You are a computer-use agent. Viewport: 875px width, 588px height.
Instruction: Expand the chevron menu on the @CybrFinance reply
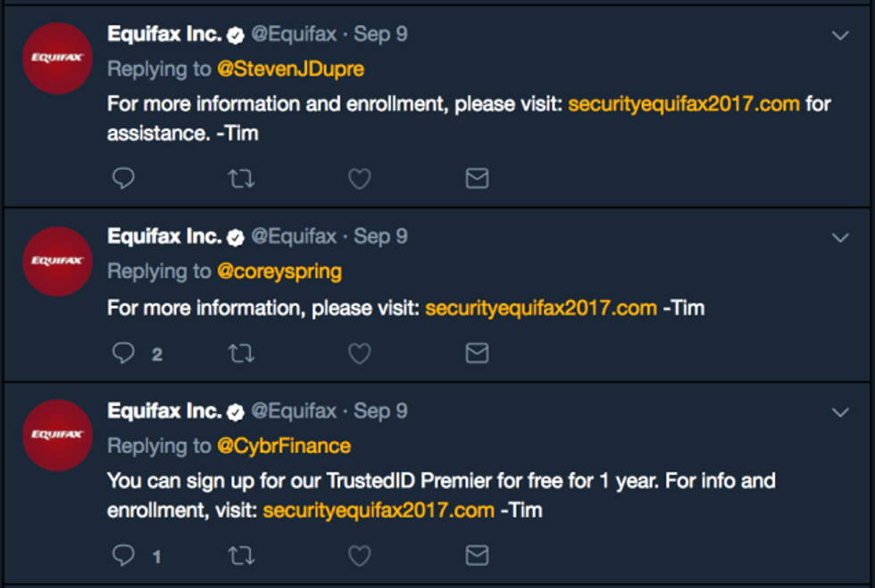[839, 413]
